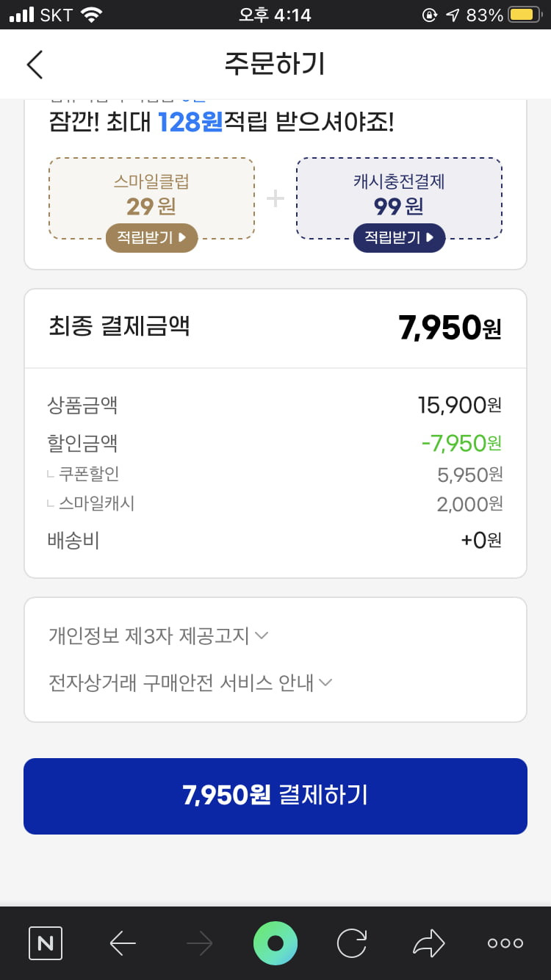
Task: Go forward with browser right arrow
Action: point(199,943)
